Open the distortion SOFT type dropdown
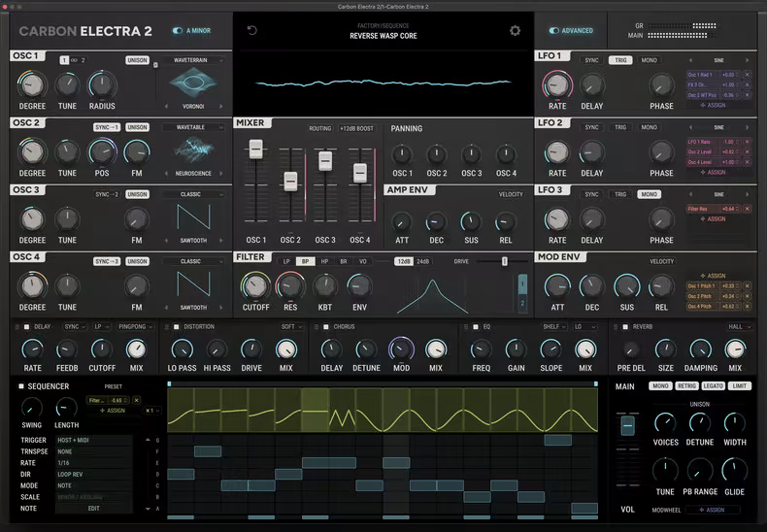This screenshot has height=532, width=767. (291, 326)
